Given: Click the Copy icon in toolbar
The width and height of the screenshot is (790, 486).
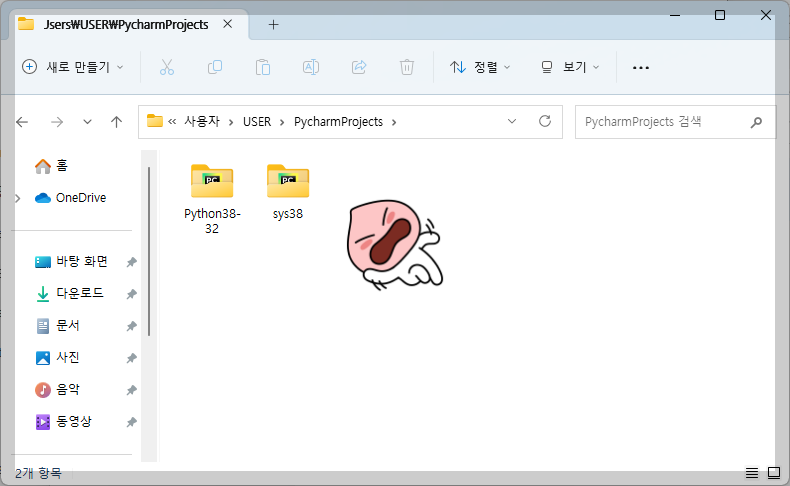Looking at the screenshot, I should click(x=215, y=67).
